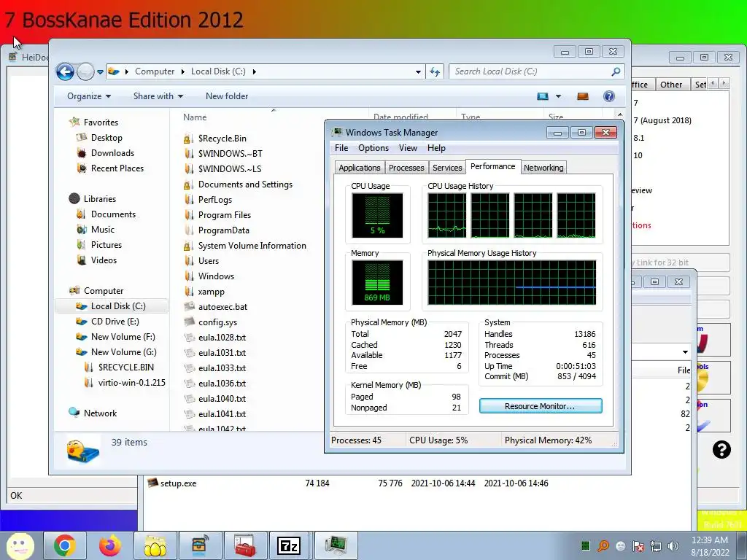Image resolution: width=747 pixels, height=560 pixels.
Task: Open the Task Manager Help menu
Action: tap(436, 148)
